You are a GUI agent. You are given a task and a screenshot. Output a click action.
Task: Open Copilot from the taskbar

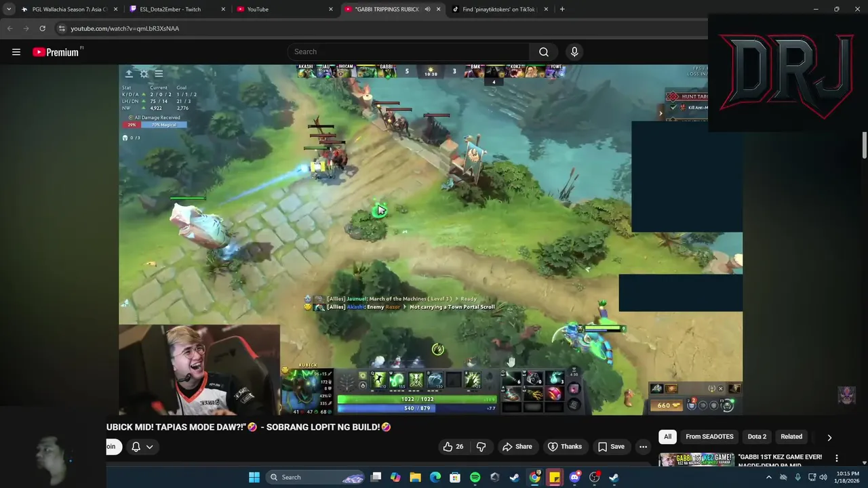[395, 477]
